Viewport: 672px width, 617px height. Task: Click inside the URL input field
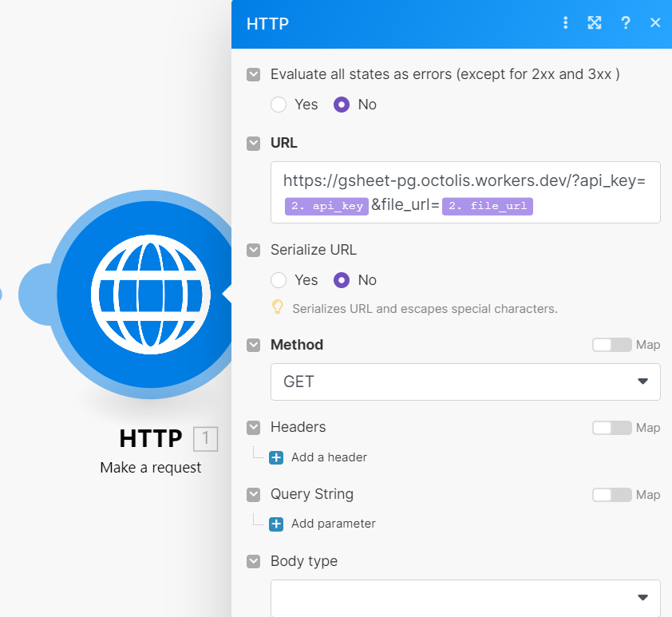pyautogui.click(x=465, y=192)
